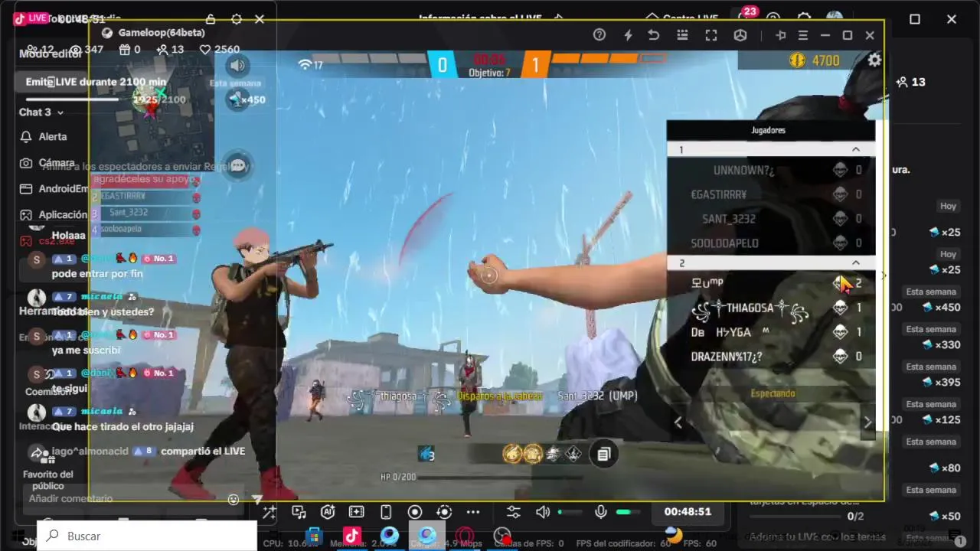This screenshot has height=551, width=980.
Task: Open Gameloop keyboard mapping icon
Action: [x=683, y=35]
